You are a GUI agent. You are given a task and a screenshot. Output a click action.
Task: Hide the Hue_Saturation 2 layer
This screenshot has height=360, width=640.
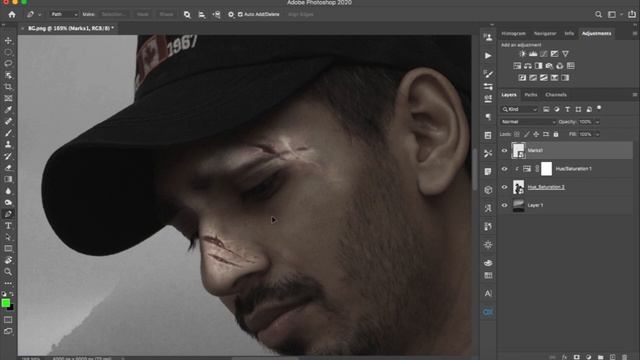click(504, 187)
